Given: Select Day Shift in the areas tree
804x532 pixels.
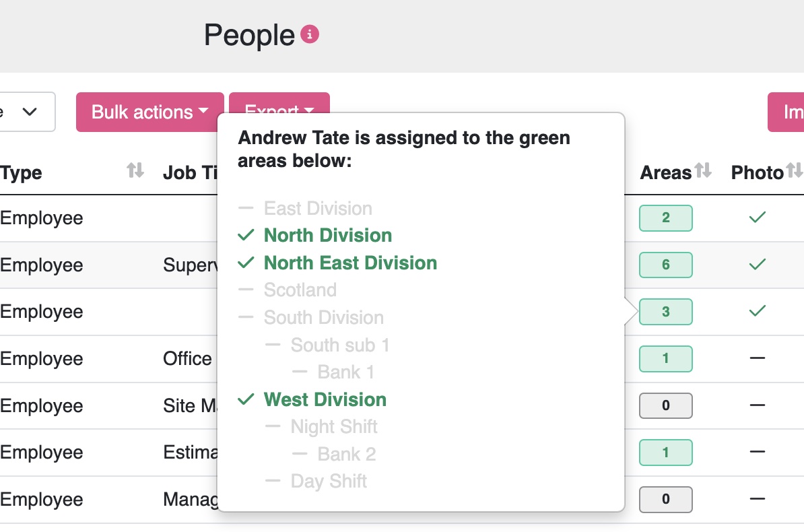Looking at the screenshot, I should pyautogui.click(x=329, y=481).
